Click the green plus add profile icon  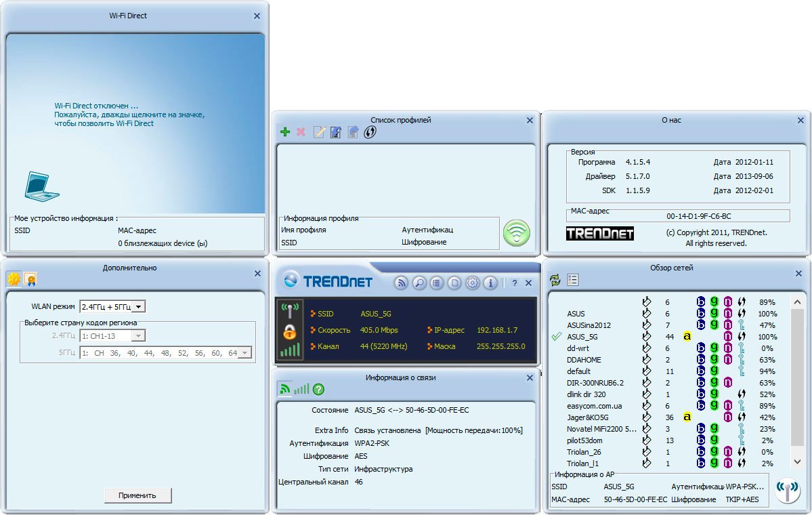[285, 132]
